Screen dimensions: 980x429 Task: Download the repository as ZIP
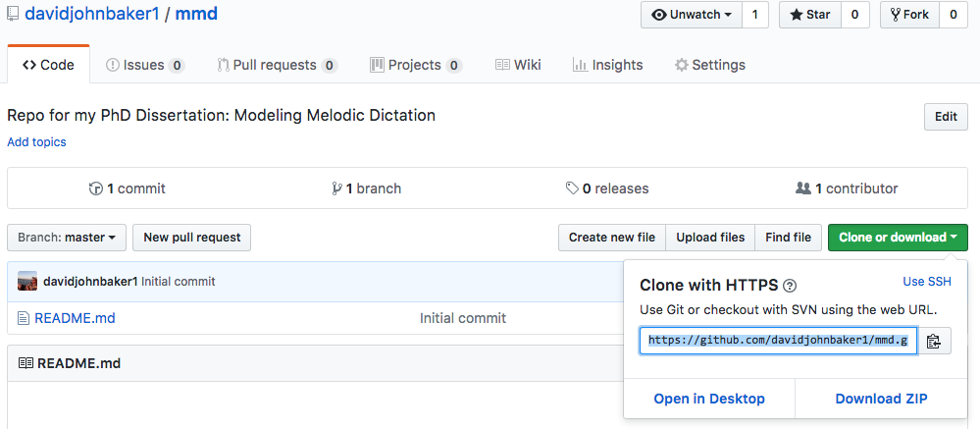click(x=881, y=399)
